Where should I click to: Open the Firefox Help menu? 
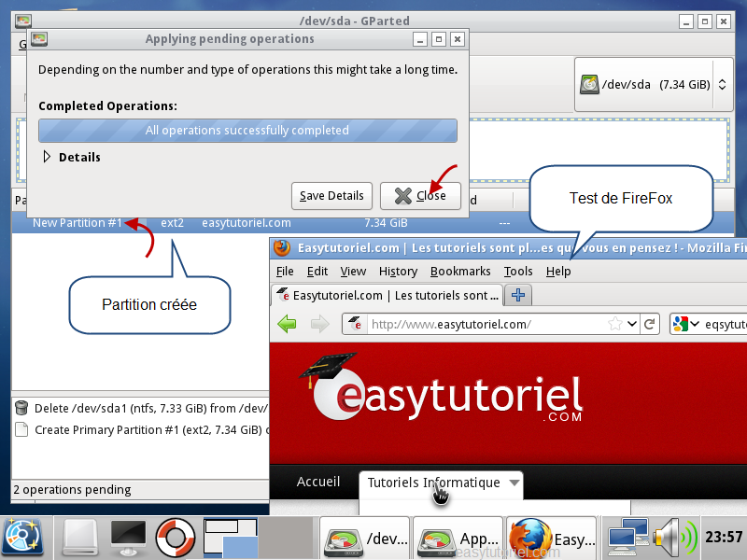point(558,272)
